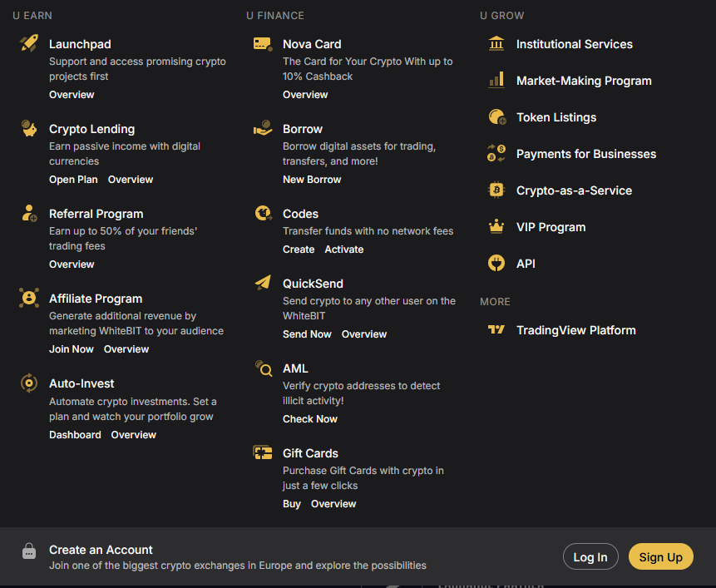Click the API plug icon

coord(496,263)
